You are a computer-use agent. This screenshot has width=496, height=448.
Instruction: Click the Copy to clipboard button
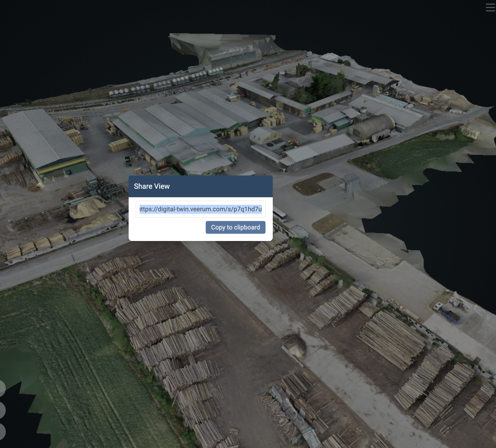(x=235, y=227)
